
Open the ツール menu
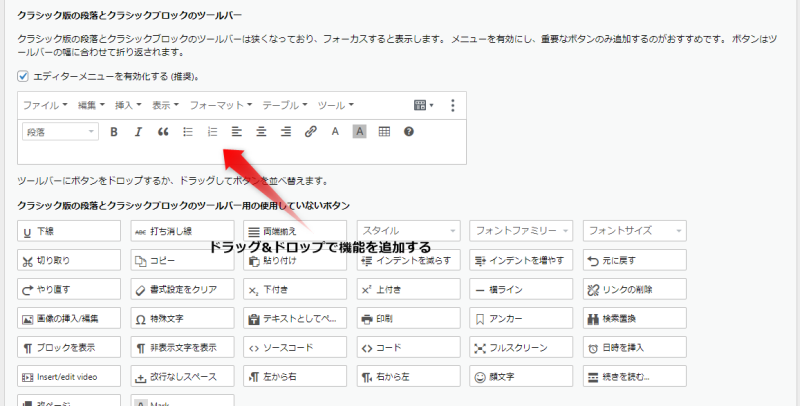335,105
